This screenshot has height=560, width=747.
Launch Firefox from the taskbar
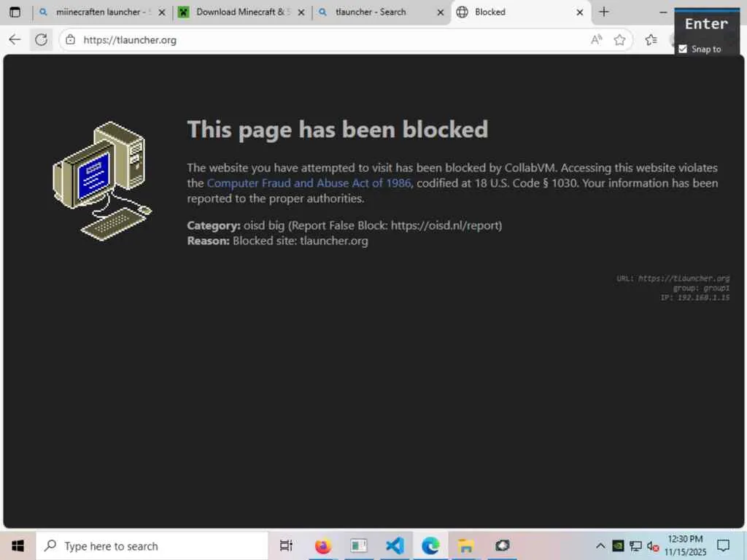323,545
